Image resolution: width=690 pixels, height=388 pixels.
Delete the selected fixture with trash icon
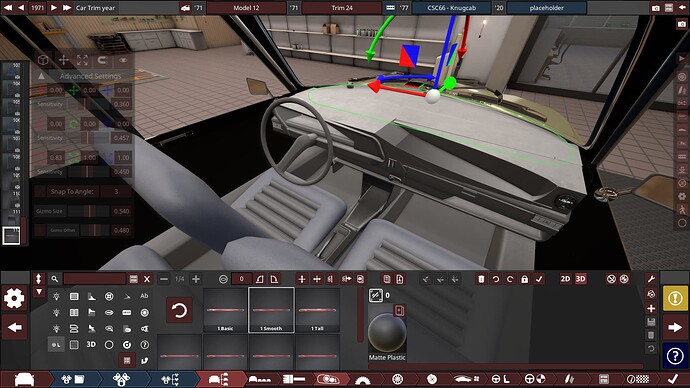click(481, 279)
